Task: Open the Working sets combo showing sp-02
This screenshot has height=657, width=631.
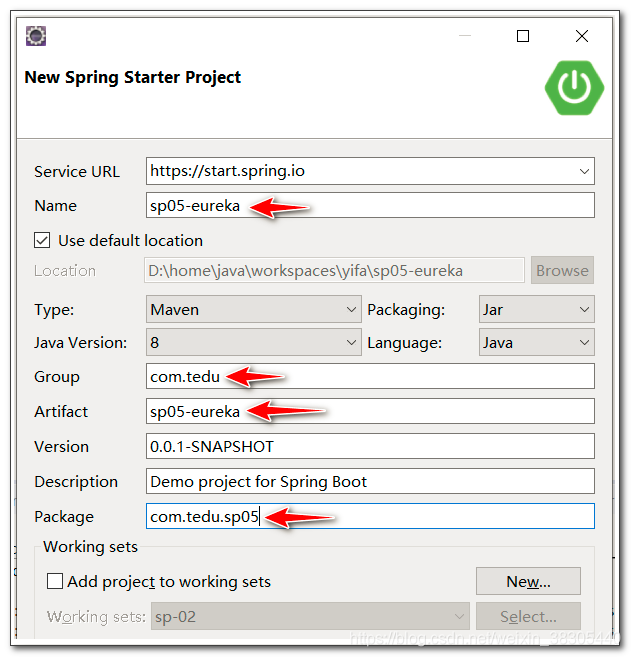Action: click(310, 616)
